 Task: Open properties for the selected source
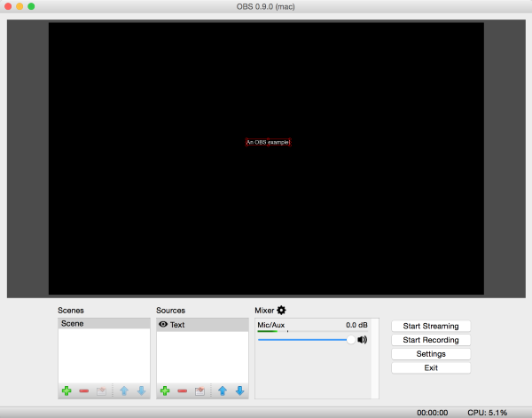click(199, 390)
